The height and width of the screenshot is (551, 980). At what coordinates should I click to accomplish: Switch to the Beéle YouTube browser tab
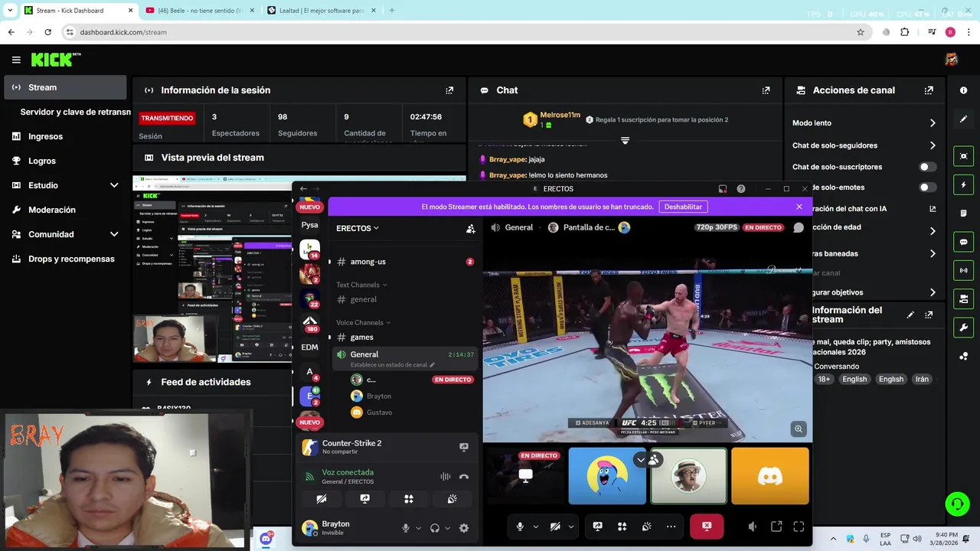201,11
